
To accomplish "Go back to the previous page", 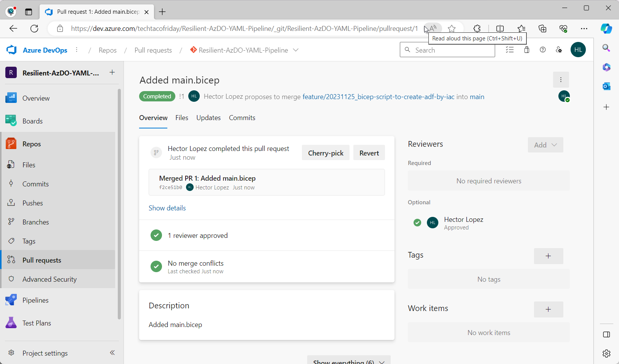I will coord(13,29).
